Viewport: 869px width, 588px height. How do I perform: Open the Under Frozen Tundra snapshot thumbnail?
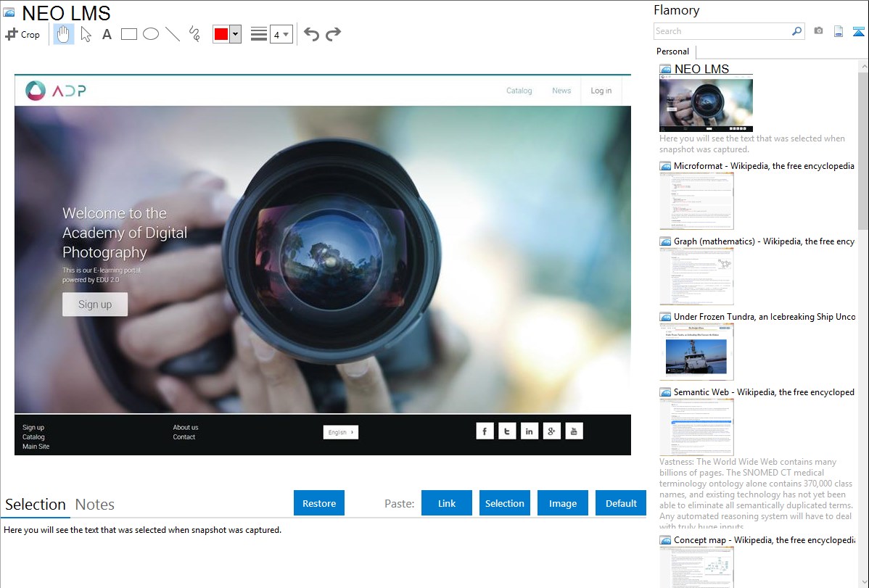(x=696, y=352)
